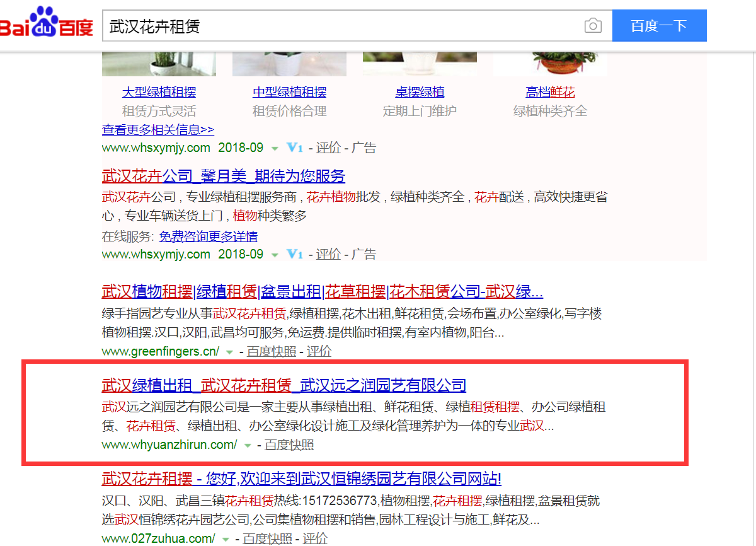The image size is (756, 546).
Task: Click 免费咨询更多详情 link
Action: 208,236
